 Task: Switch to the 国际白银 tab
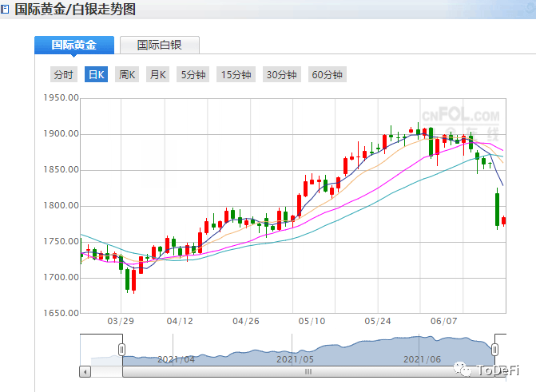[x=160, y=45]
